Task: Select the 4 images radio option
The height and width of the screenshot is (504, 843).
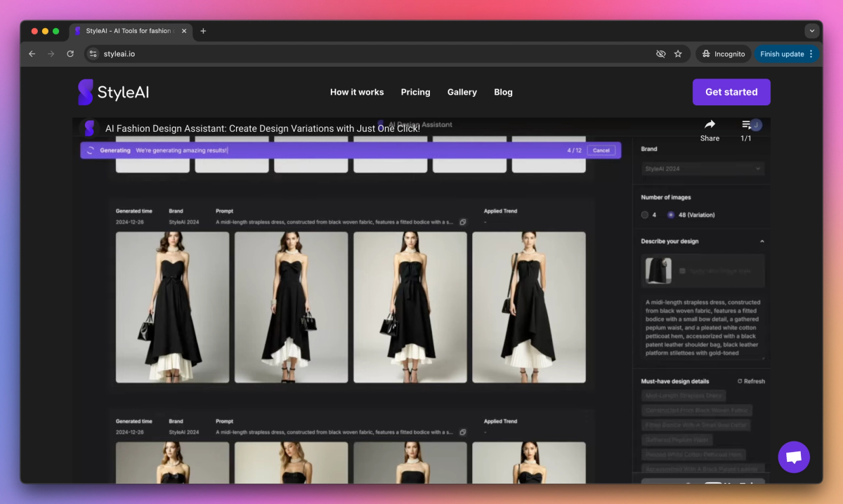Action: (645, 215)
